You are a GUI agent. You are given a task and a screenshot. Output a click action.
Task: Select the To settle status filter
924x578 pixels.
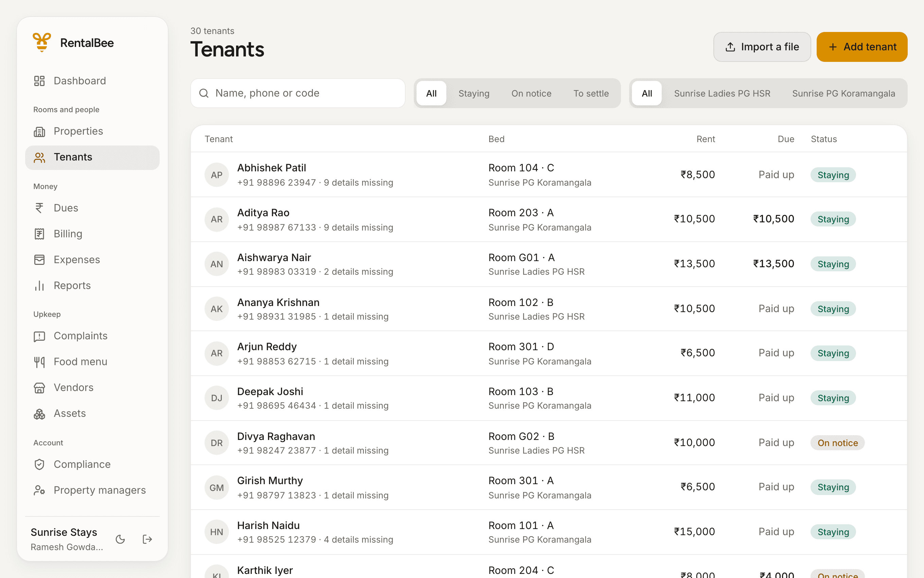coord(591,93)
